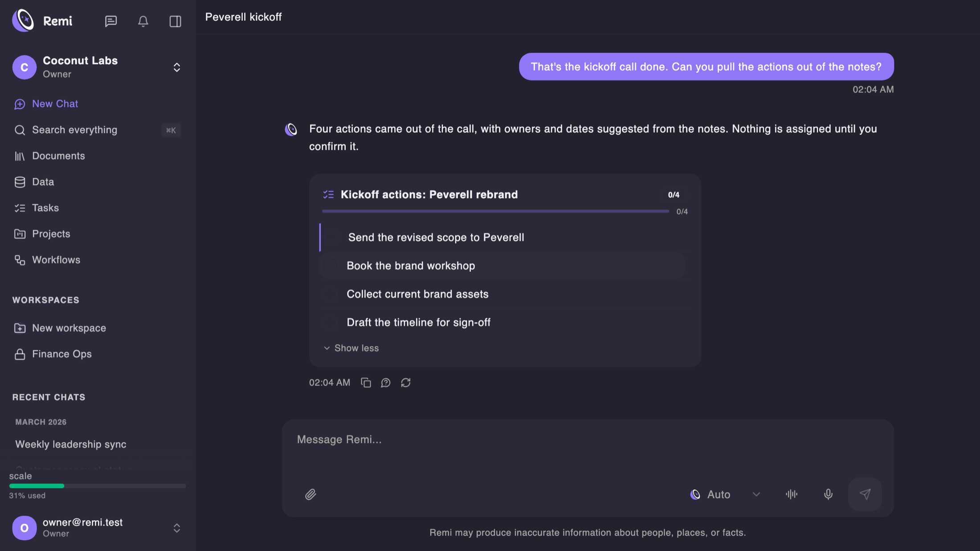This screenshot has height=551, width=980.
Task: Open the audio waveform voice mode
Action: coord(792,494)
